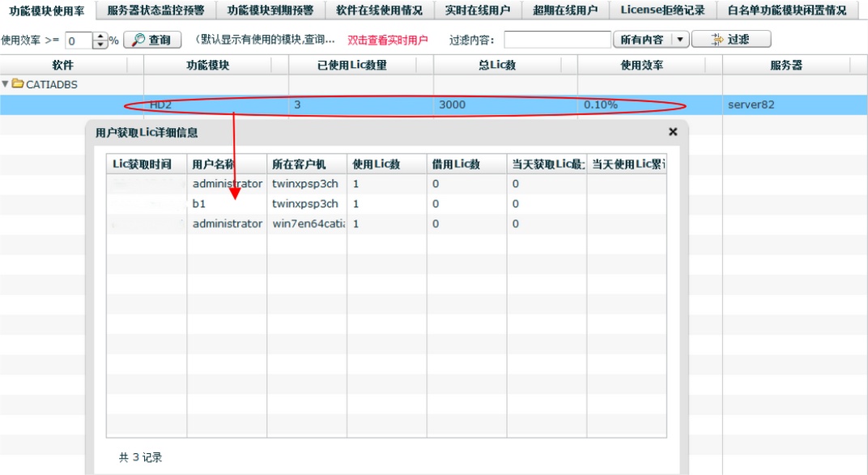The image size is (868, 475).
Task: Switch to 软件在线使用情况 tab
Action: 379,11
